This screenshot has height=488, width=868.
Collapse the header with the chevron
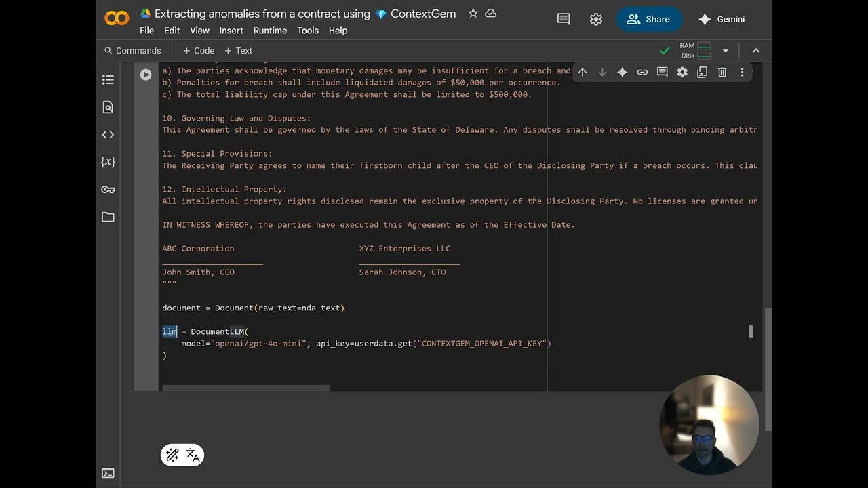(x=756, y=51)
